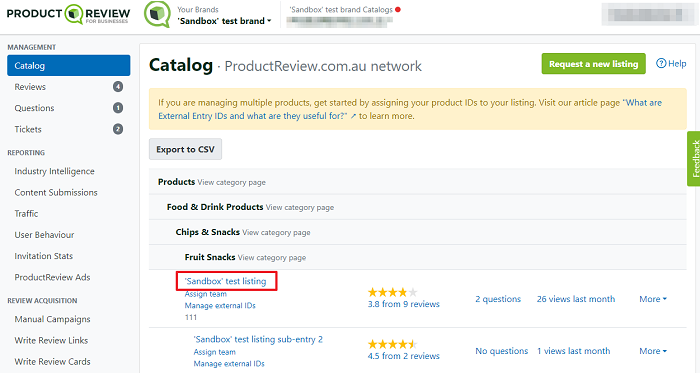Expand More menu for 'Sandbox' test listing
This screenshot has width=700, height=373.
(653, 299)
